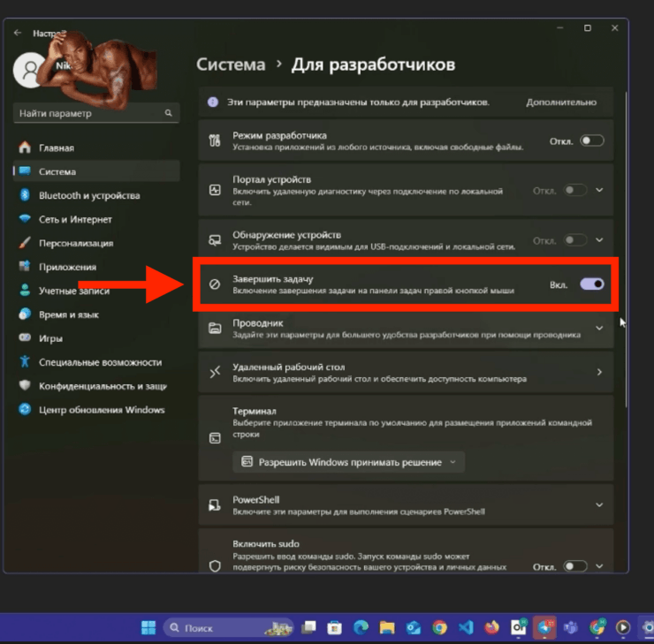The height and width of the screenshot is (644, 654).
Task: Open the Разрешить Windows принимать решение dropdown
Action: pos(349,461)
